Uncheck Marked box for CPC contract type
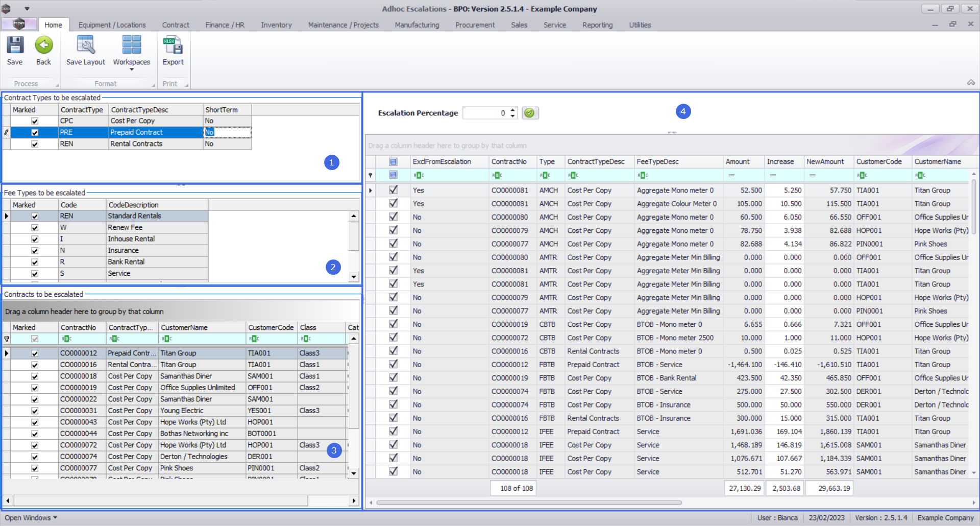The image size is (980, 526). (35, 121)
